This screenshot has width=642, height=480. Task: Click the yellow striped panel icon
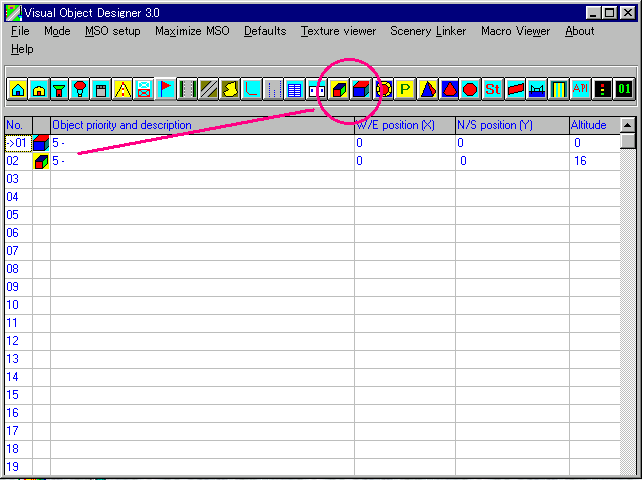[558, 89]
